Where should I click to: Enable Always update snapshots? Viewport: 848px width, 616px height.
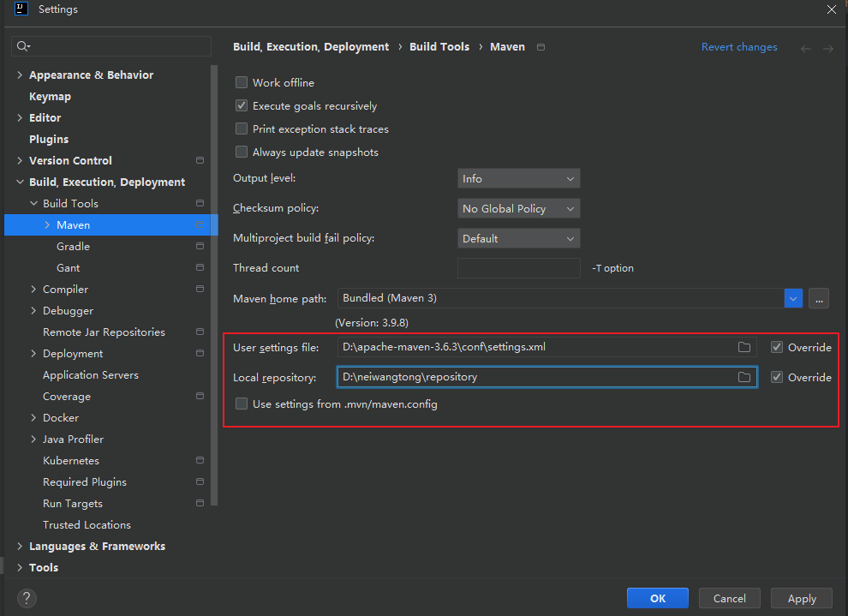coord(242,152)
